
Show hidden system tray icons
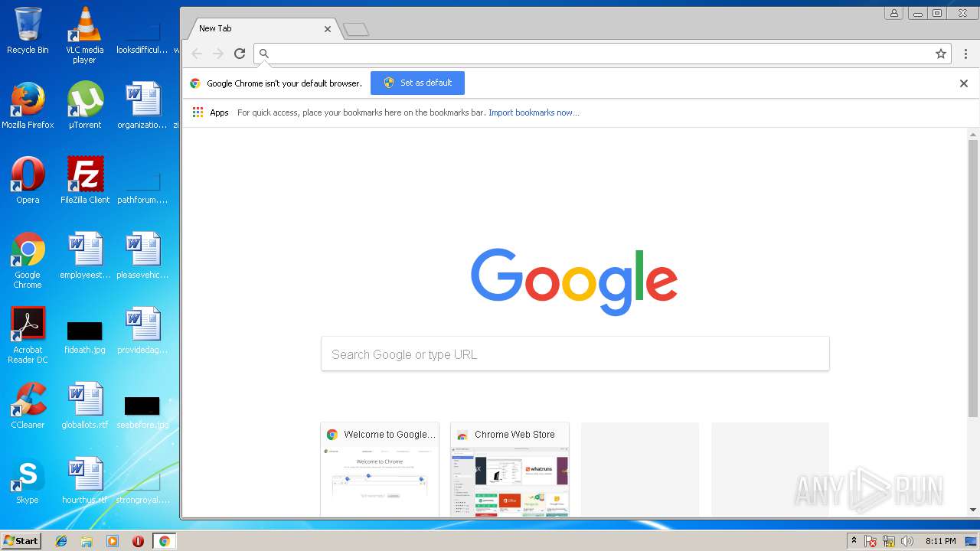pyautogui.click(x=854, y=541)
